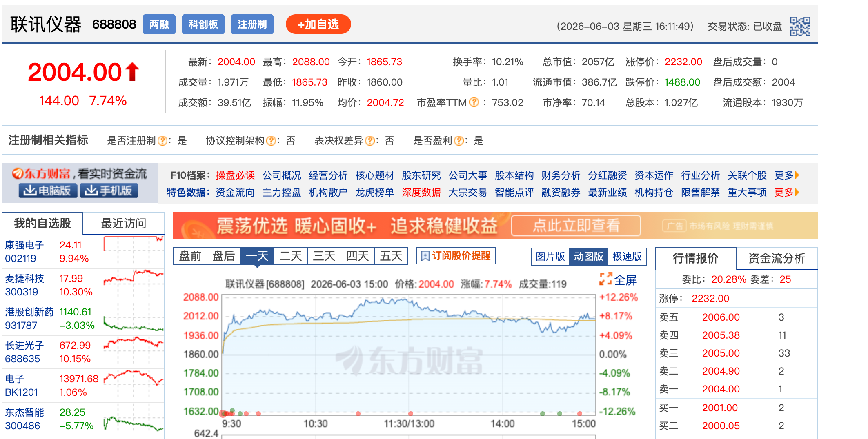Click the 点此立即查看 ad button
868x439 pixels.
click(x=576, y=225)
